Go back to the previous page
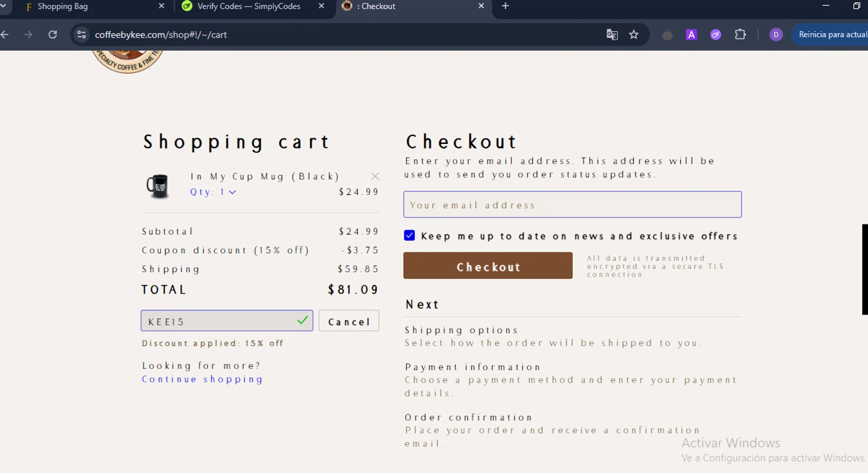 (5, 35)
